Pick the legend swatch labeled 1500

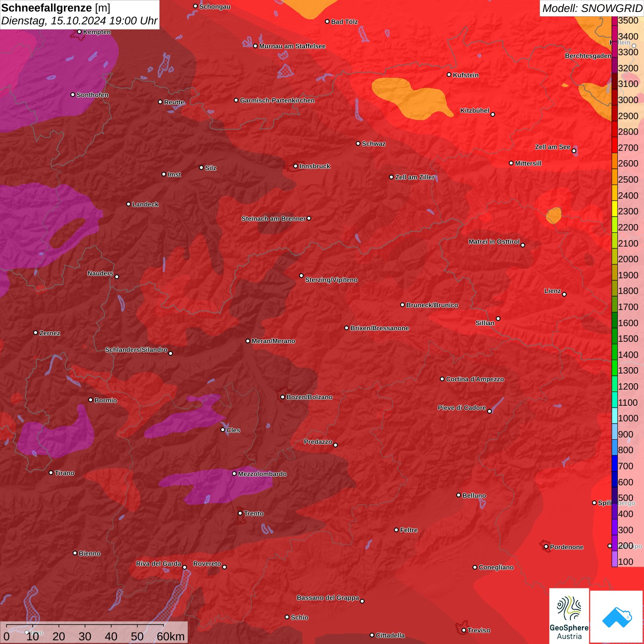[615, 336]
